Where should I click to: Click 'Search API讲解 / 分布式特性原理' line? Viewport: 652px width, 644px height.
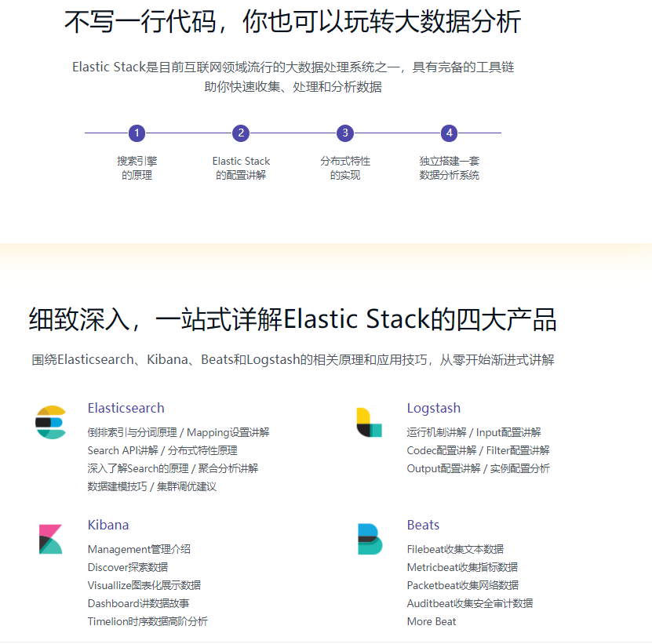(162, 450)
